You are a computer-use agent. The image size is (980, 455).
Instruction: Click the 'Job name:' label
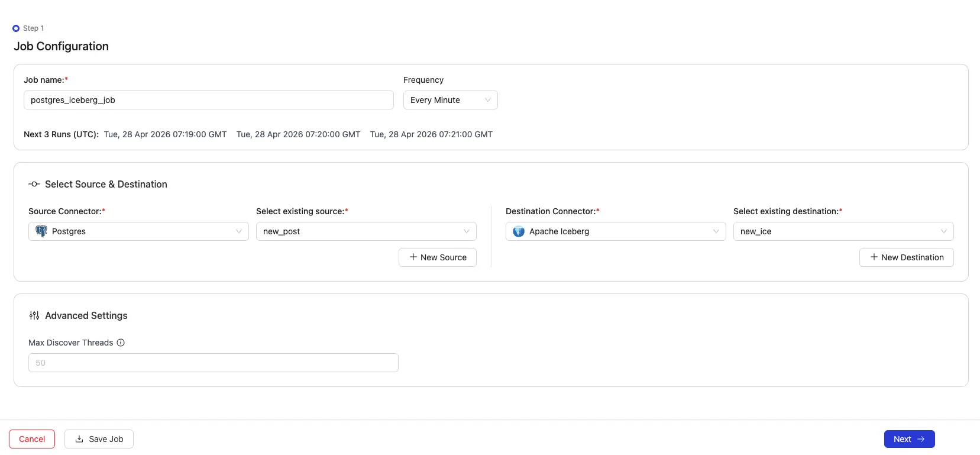coord(46,80)
